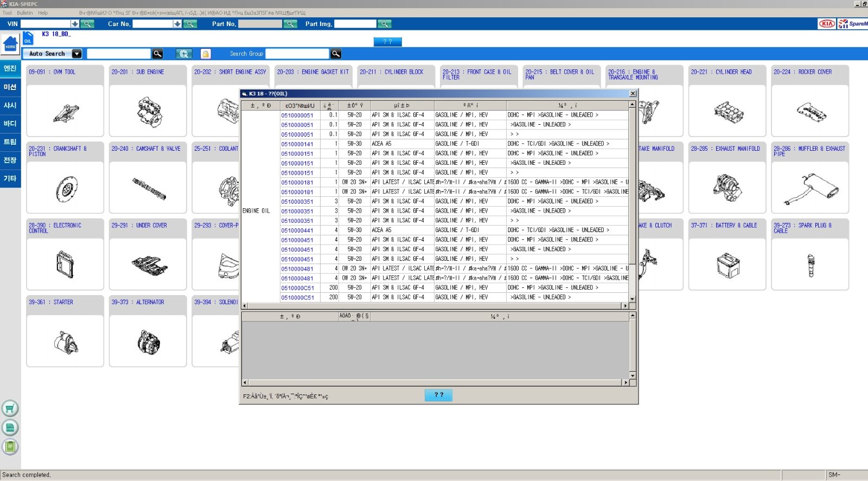Viewport: 868px width, 481px height.
Task: Click the Search Group input field
Action: click(x=297, y=54)
